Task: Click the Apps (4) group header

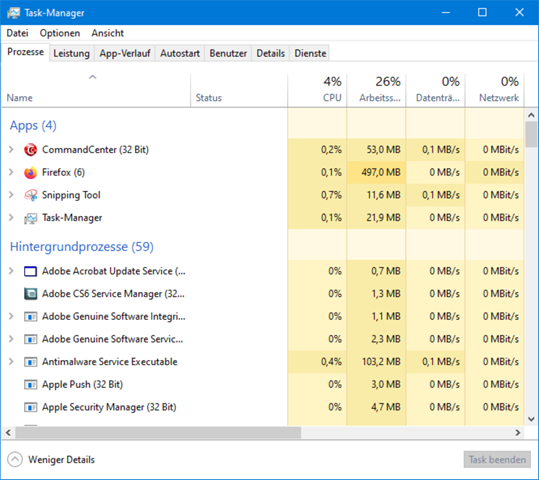Action: (33, 126)
